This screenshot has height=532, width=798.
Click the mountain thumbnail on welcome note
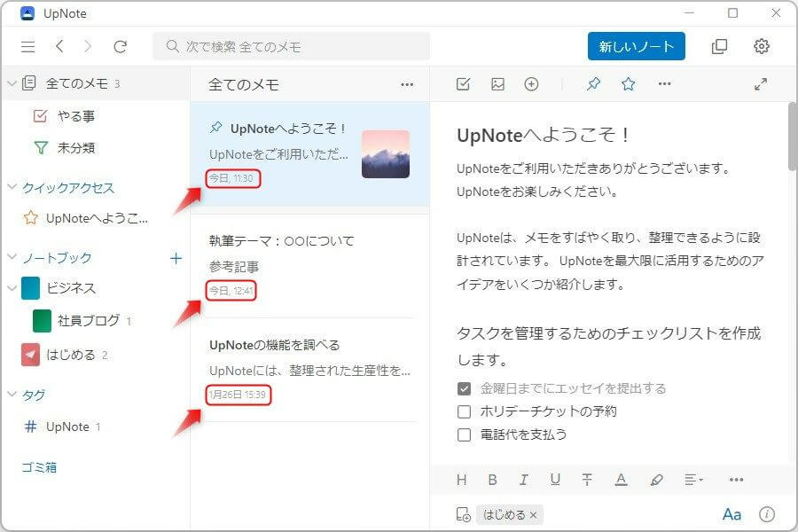tap(386, 154)
